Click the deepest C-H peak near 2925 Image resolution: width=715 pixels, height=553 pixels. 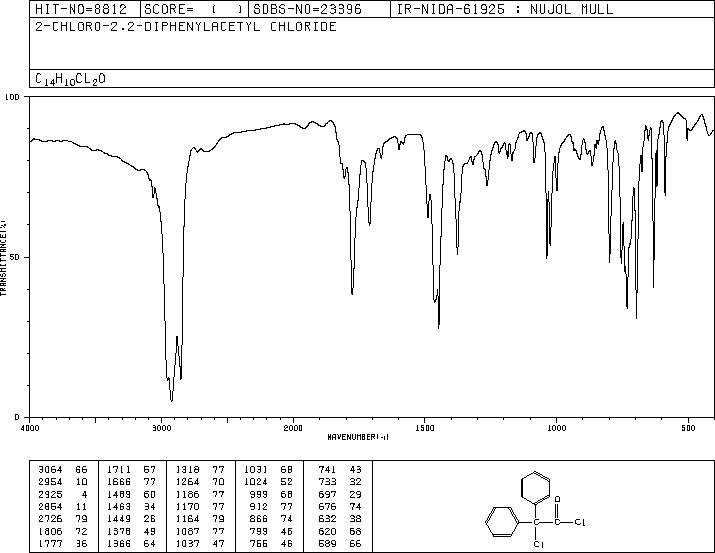pos(171,400)
